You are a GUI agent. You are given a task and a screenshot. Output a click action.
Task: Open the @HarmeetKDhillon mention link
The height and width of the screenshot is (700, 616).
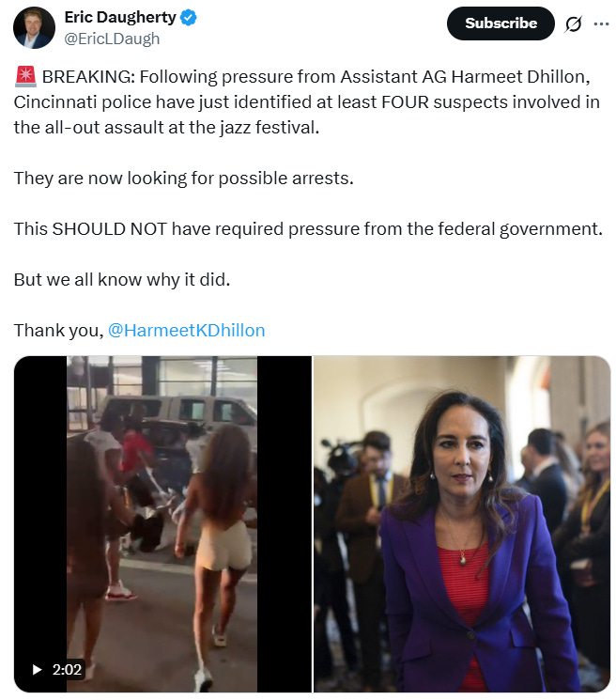coord(187,331)
